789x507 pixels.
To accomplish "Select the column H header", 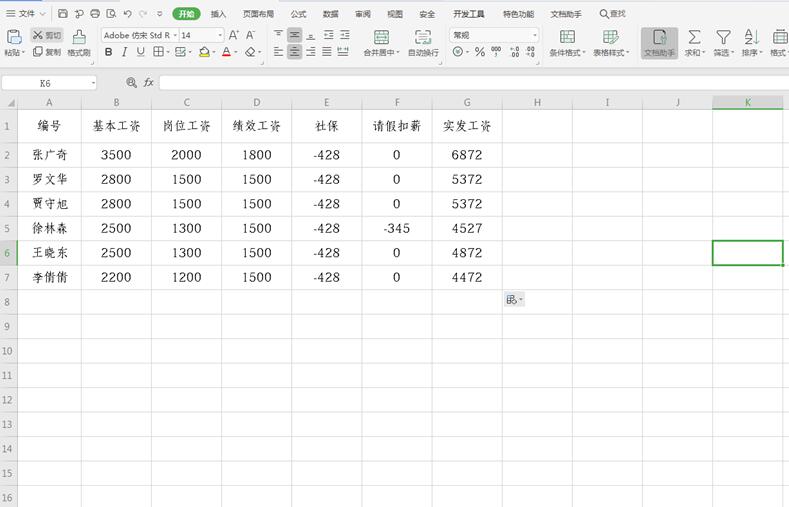I will (537, 103).
